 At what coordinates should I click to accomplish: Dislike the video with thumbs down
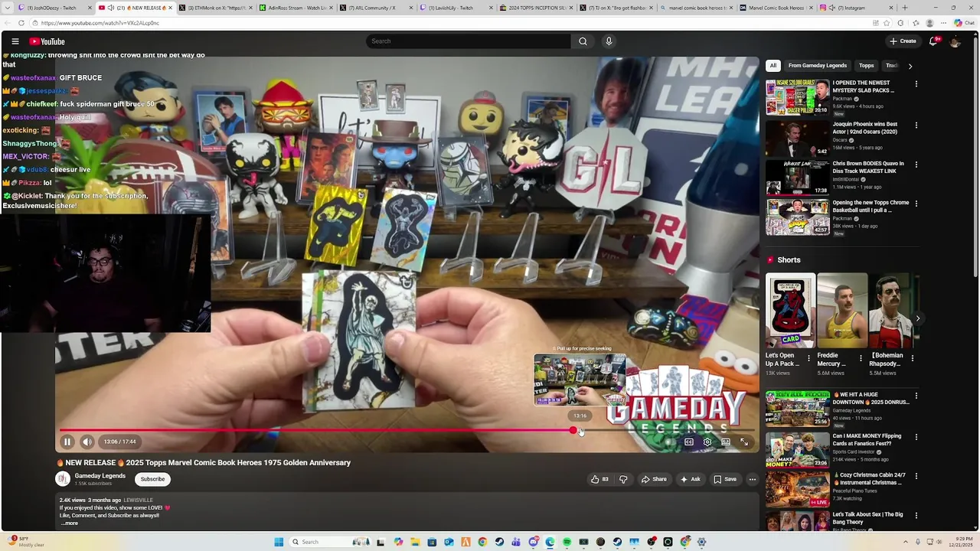click(623, 479)
